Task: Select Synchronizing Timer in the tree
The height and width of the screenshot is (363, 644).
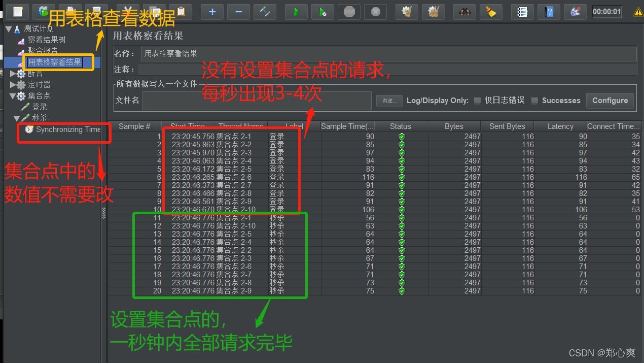Action: pyautogui.click(x=68, y=129)
